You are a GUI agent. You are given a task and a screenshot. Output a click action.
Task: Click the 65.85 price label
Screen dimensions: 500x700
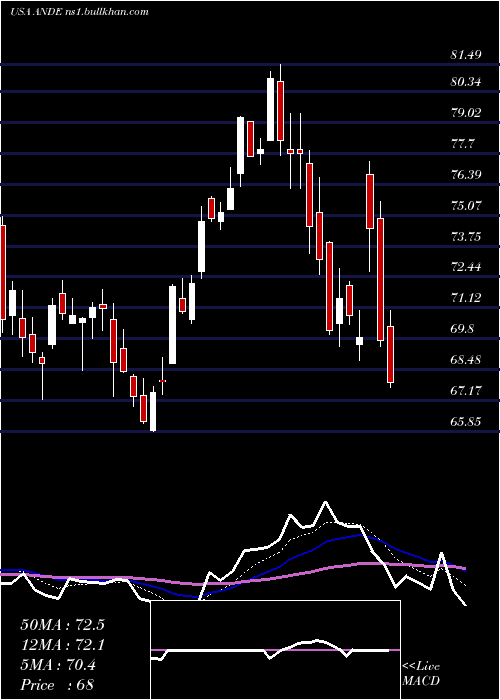click(466, 422)
